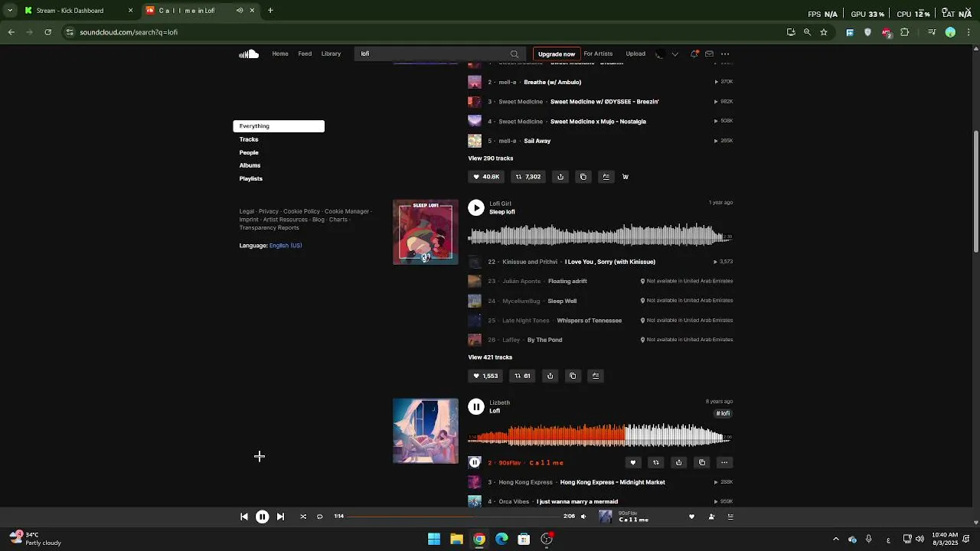
Task: Select the People search filter
Action: point(249,152)
